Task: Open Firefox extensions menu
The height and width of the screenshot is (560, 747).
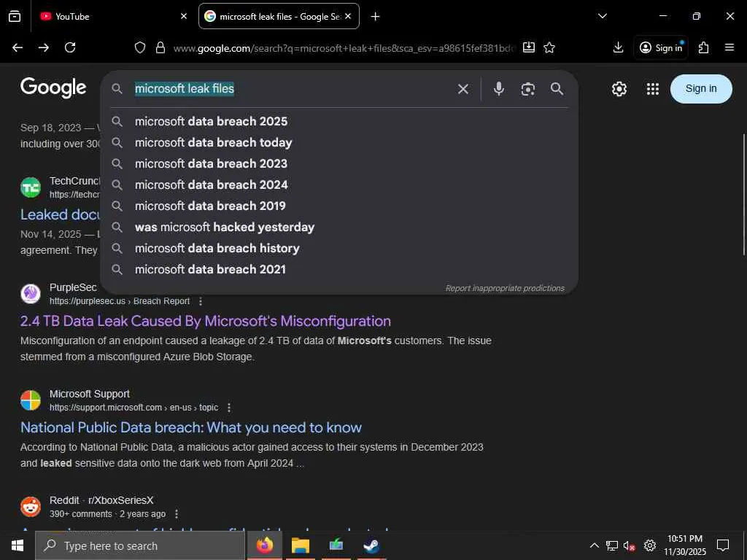Action: point(703,47)
